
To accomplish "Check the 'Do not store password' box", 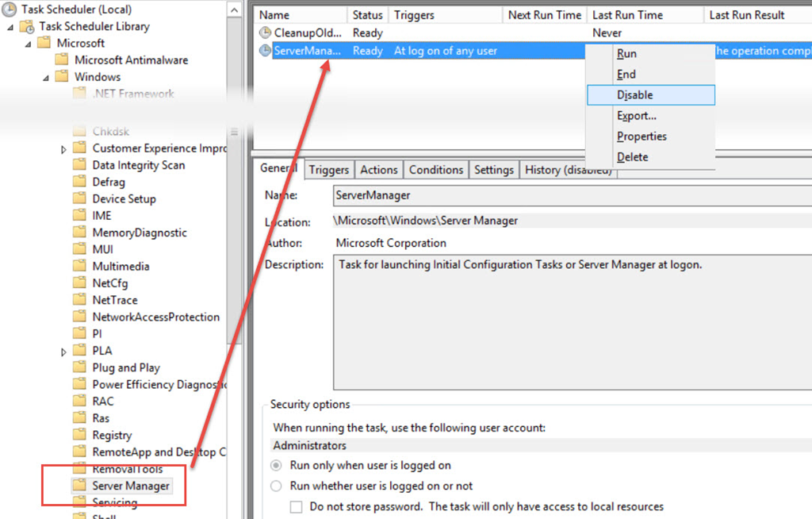I will click(x=296, y=506).
